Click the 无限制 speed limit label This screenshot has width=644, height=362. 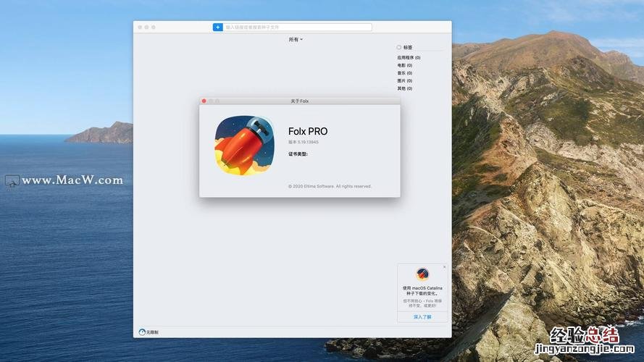click(152, 332)
